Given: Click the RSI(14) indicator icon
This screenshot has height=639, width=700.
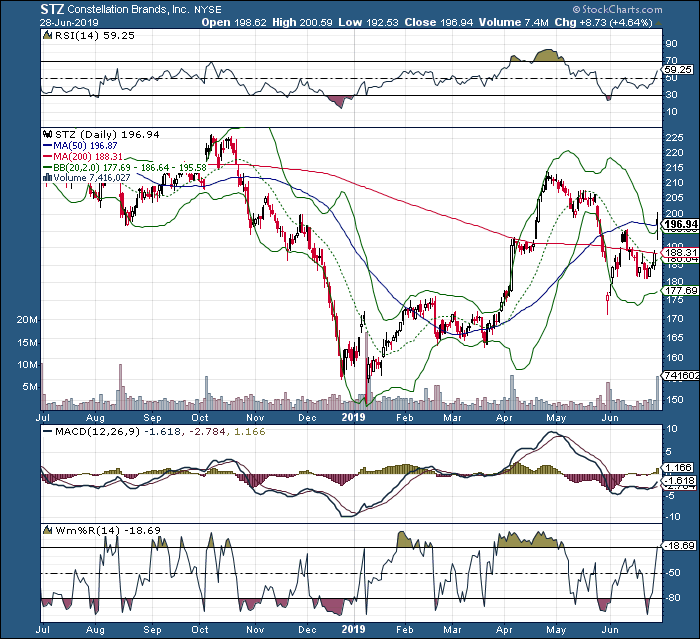Looking at the screenshot, I should click(47, 36).
